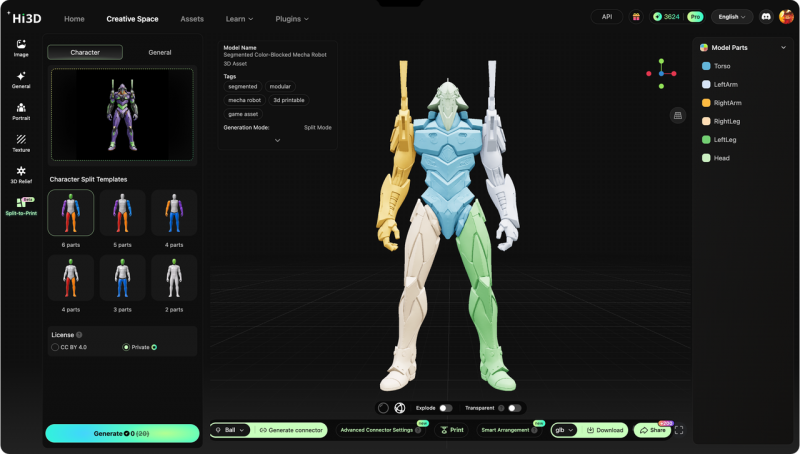800x454 pixels.
Task: Click the RightArm orange color swatch
Action: point(706,103)
